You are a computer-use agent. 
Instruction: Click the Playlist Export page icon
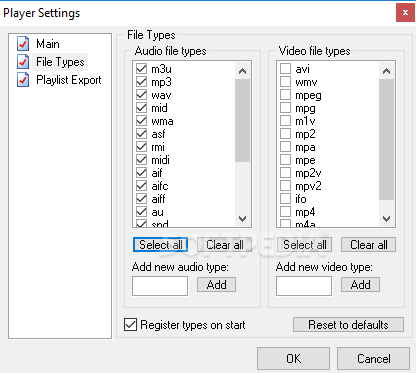point(23,80)
